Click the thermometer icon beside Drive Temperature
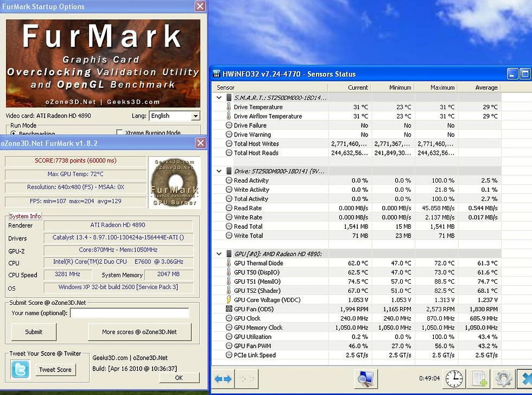Image resolution: width=532 pixels, height=395 pixels. 229,106
